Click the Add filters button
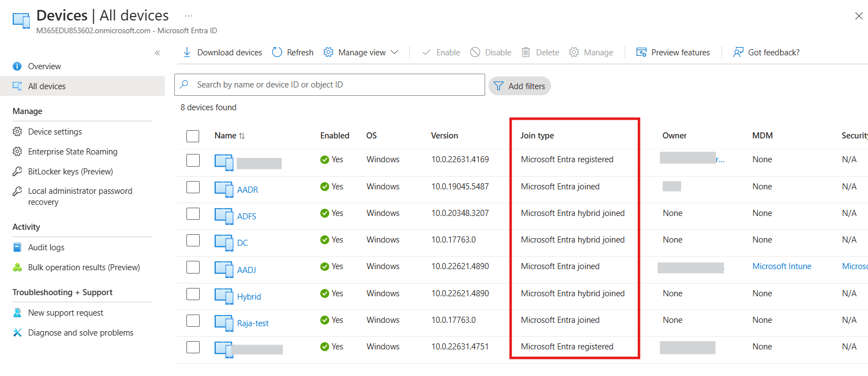The image size is (868, 376). coord(519,86)
